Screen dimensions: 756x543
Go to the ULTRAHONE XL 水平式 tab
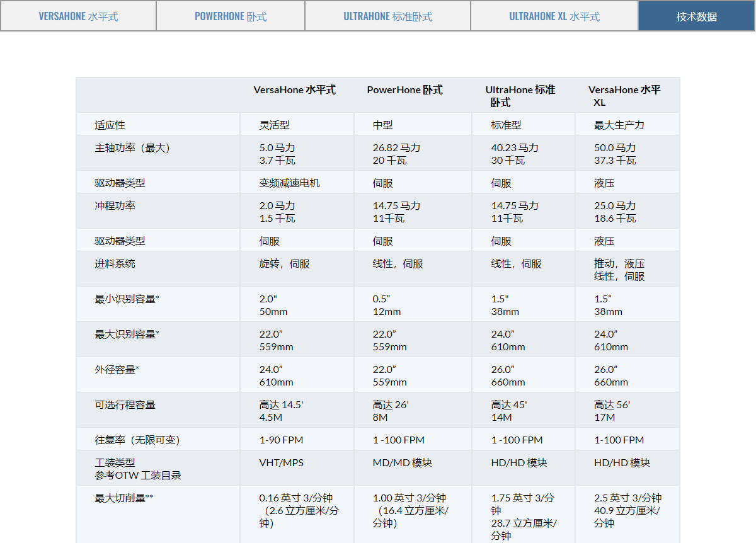554,16
